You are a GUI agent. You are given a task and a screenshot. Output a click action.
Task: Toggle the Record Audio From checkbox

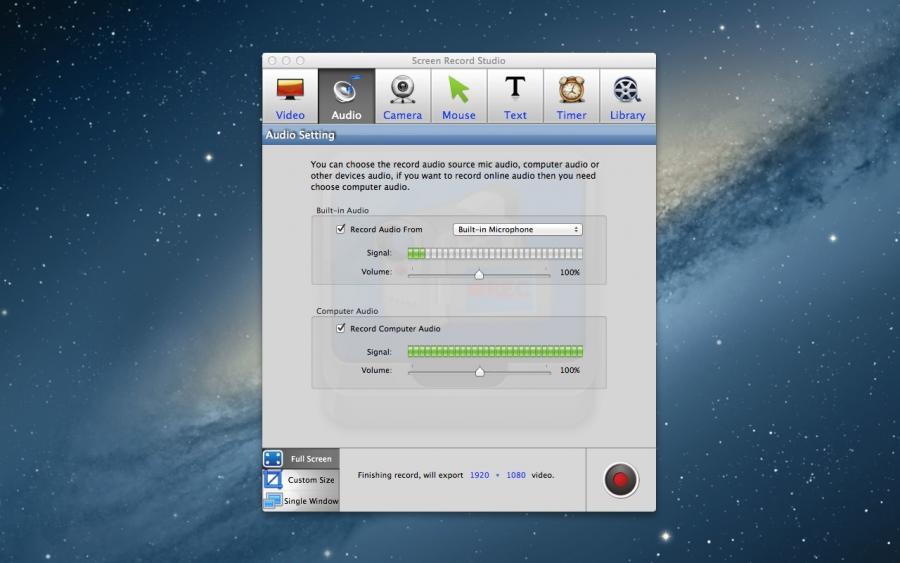(x=341, y=229)
